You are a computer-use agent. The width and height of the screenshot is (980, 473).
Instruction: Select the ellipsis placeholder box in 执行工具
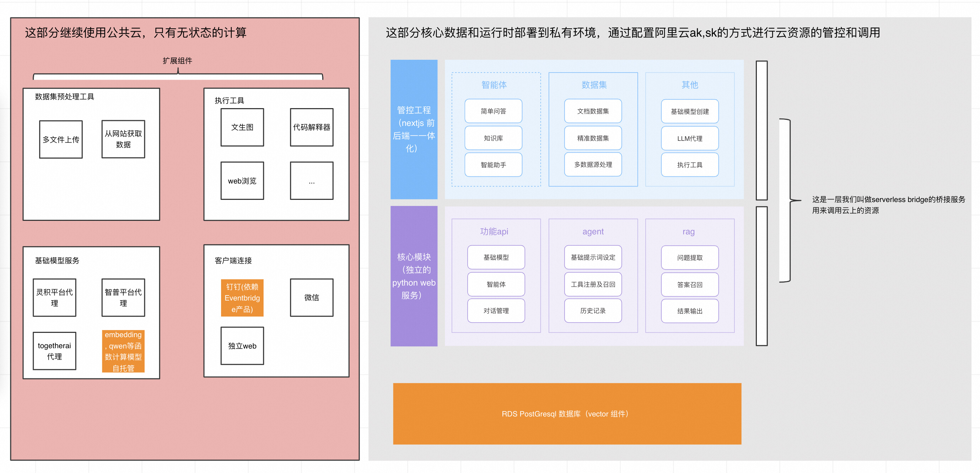pos(312,181)
